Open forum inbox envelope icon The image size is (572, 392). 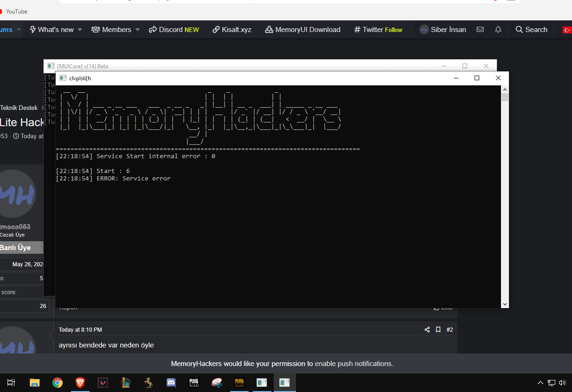(480, 29)
